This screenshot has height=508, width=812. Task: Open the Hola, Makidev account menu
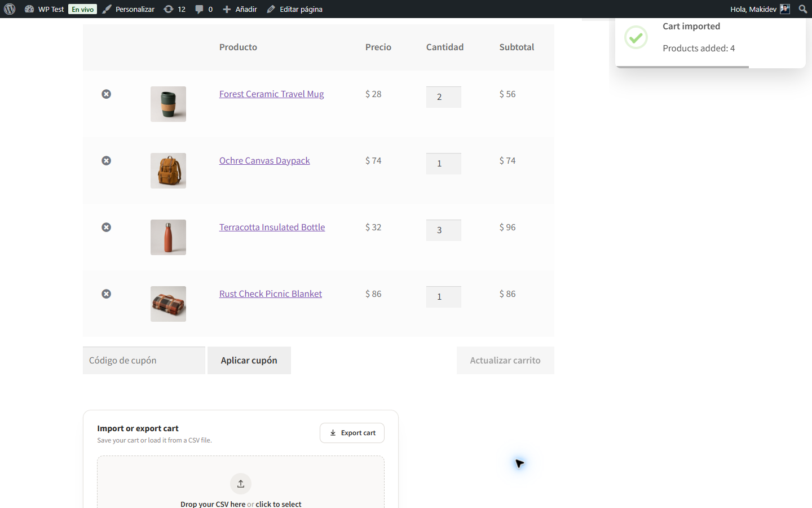[x=760, y=9]
